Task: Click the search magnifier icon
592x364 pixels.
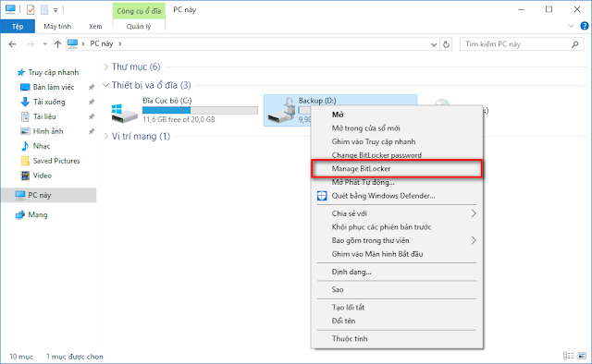Action: coord(574,44)
